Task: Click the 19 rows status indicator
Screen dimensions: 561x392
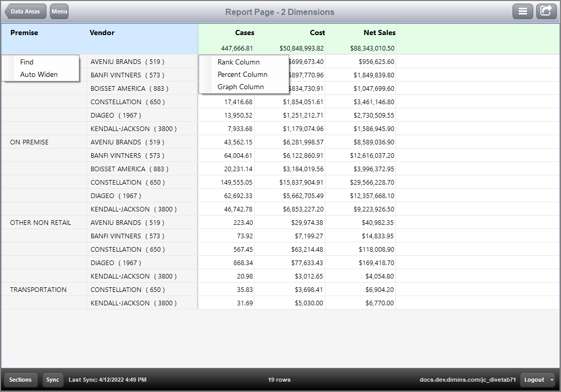Action: pyautogui.click(x=279, y=380)
